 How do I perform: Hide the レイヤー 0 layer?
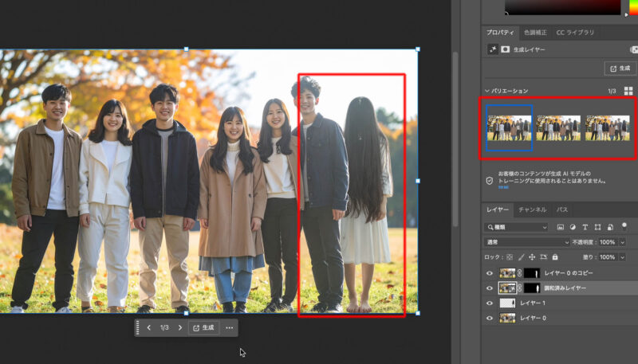490,318
